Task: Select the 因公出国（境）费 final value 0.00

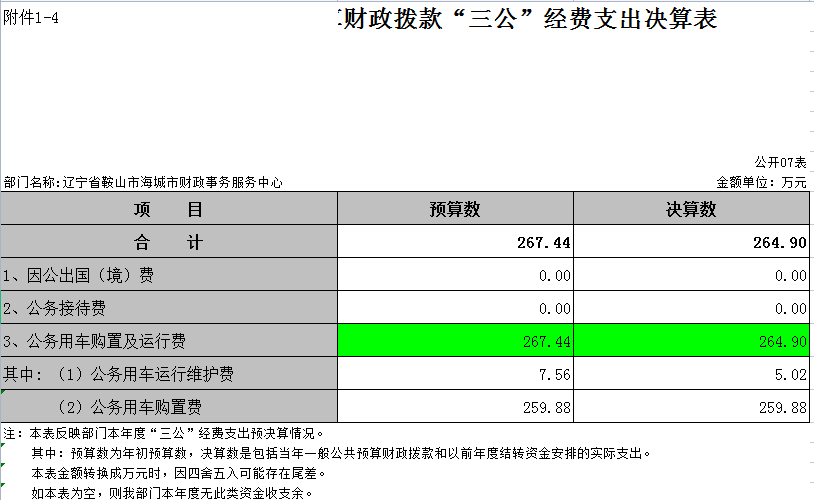Action: [x=691, y=275]
